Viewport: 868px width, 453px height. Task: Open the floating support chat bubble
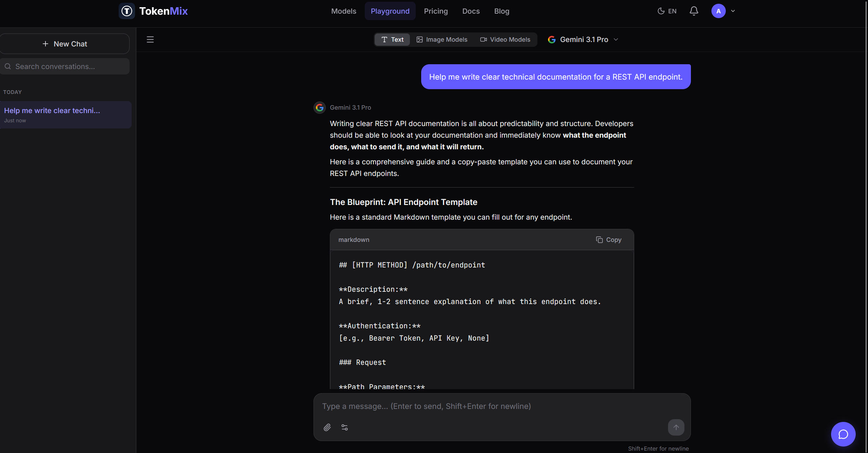tap(843, 434)
